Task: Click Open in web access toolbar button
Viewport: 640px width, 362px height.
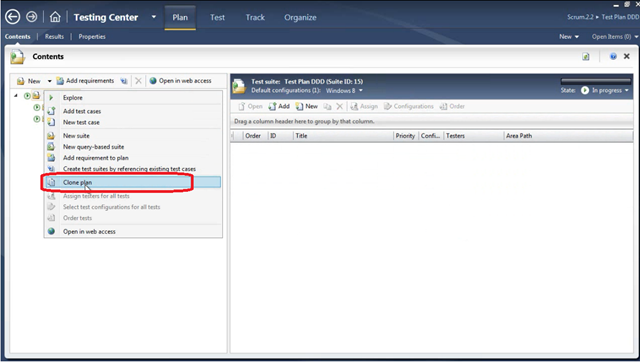Action: point(180,81)
